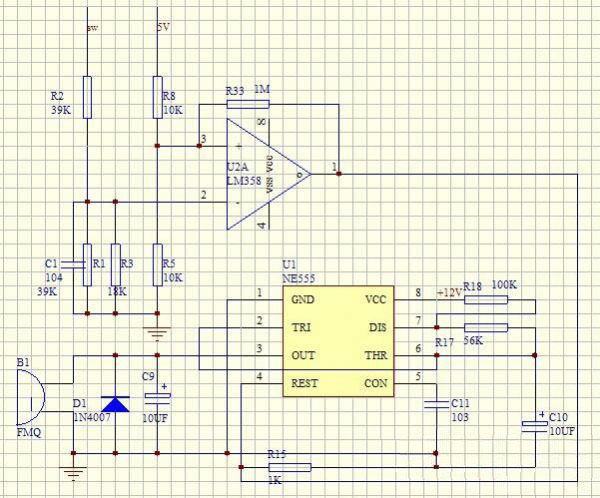Select feedback resistor R33 1M
Viewport: 600px width, 498px height.
[x=248, y=104]
